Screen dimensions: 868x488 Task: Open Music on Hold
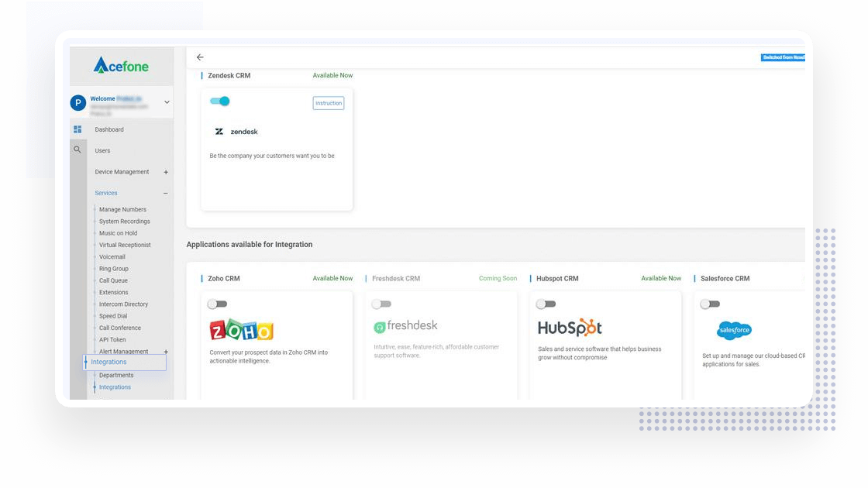118,233
